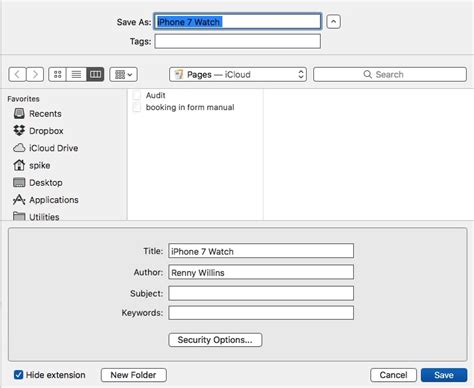Create a New Folder

134,375
